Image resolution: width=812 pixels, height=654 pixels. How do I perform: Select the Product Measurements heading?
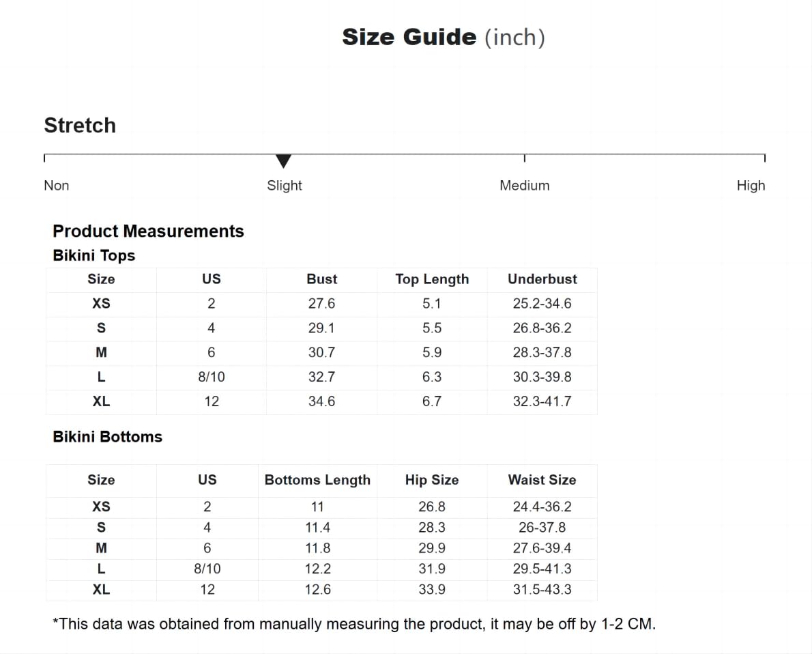148,231
